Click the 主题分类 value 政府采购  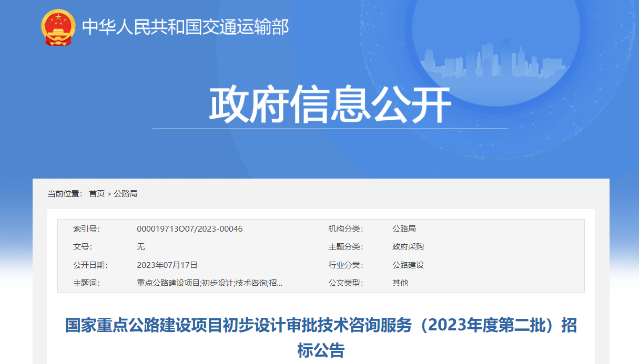[x=408, y=247]
